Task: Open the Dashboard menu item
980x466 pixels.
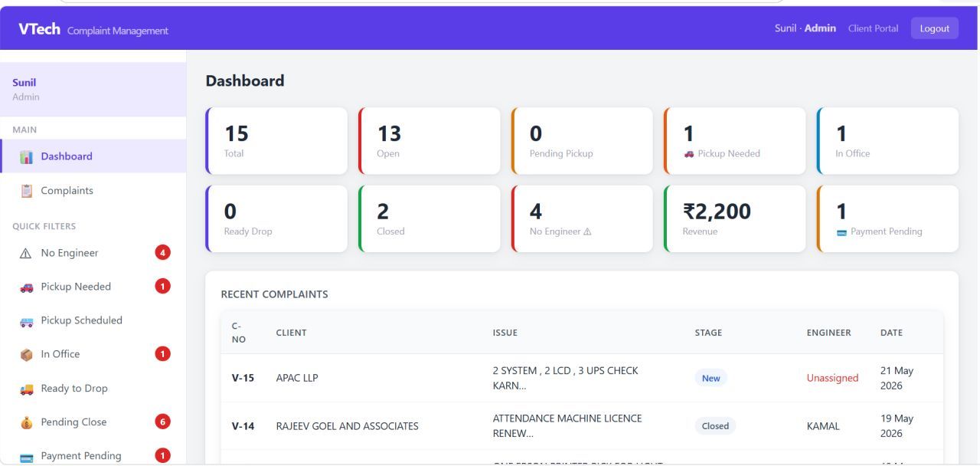Action: coord(93,156)
